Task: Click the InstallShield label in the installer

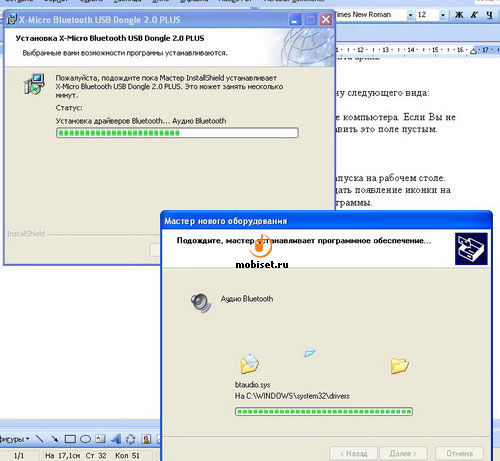Action: point(26,234)
